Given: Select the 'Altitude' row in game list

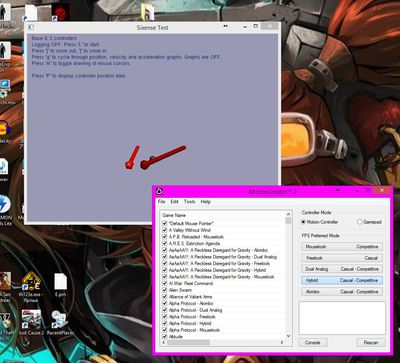Looking at the screenshot, I should tap(176, 337).
